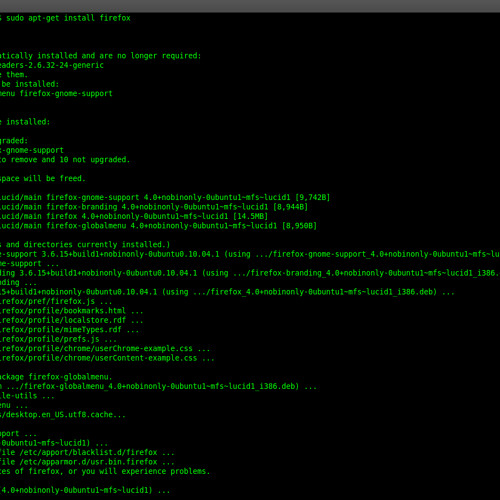This screenshot has height=500, width=500.
Task: Select the 'profile/localstore.rdf ...' line
Action: 72,320
